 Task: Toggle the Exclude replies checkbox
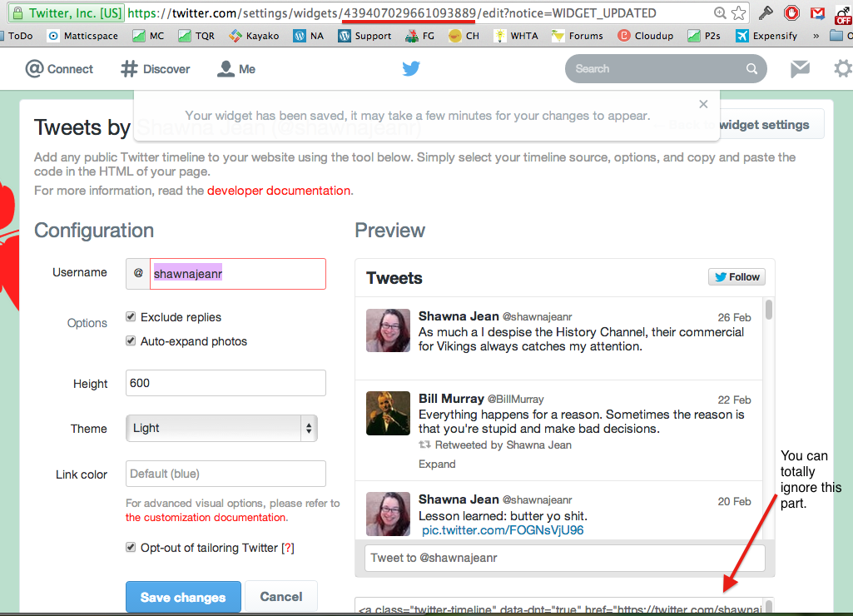[131, 317]
